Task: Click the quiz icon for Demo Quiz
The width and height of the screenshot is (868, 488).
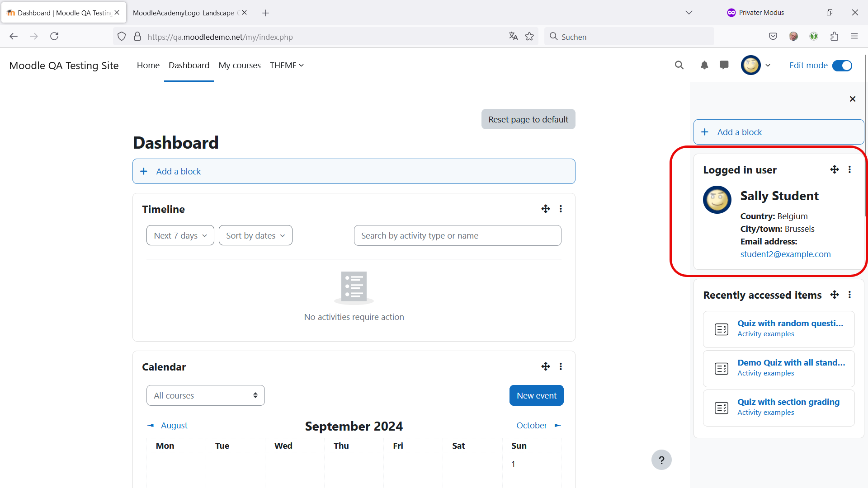Action: tap(722, 369)
